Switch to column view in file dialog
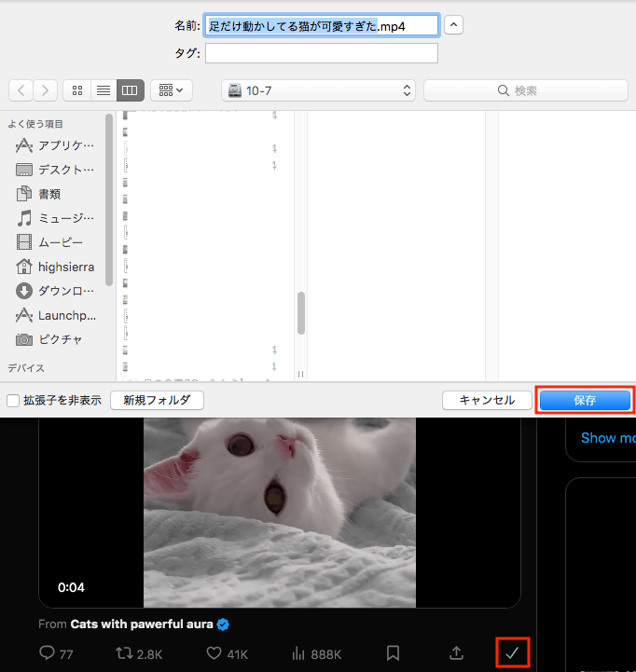The width and height of the screenshot is (636, 672). tap(130, 90)
